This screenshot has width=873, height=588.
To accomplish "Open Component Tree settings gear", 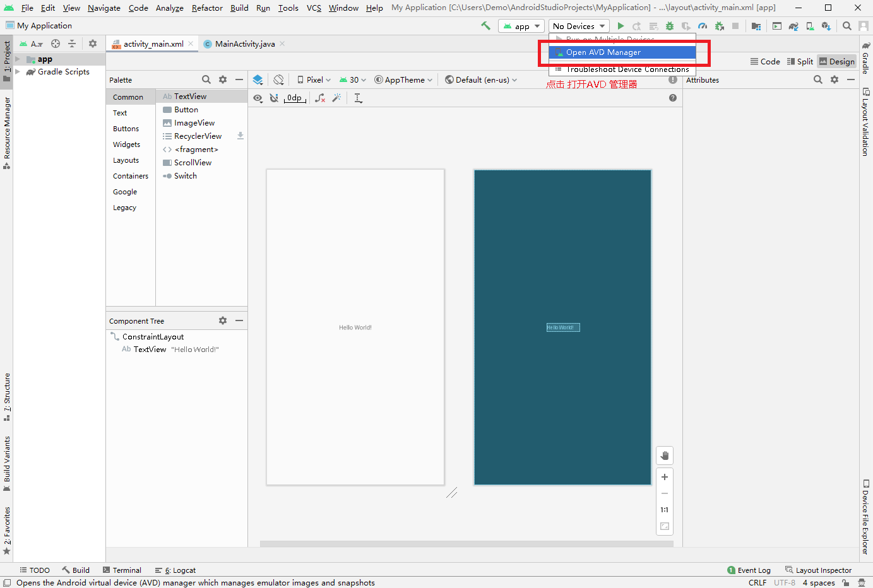I will tap(223, 320).
